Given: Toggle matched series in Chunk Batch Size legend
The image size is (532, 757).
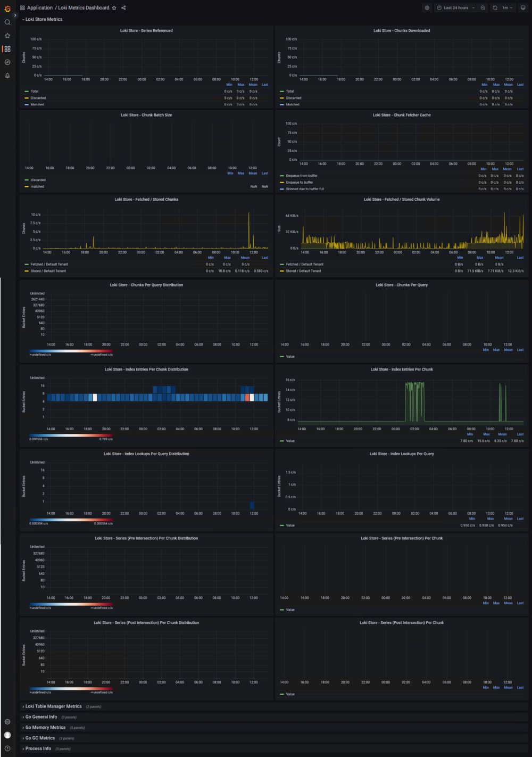Looking at the screenshot, I should (37, 187).
